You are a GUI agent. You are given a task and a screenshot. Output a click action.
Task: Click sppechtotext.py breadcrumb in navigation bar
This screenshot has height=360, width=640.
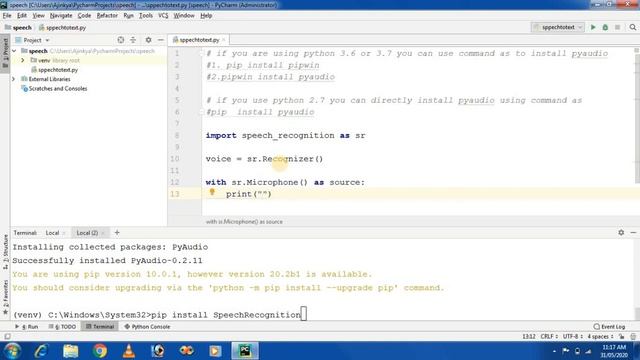coord(62,27)
